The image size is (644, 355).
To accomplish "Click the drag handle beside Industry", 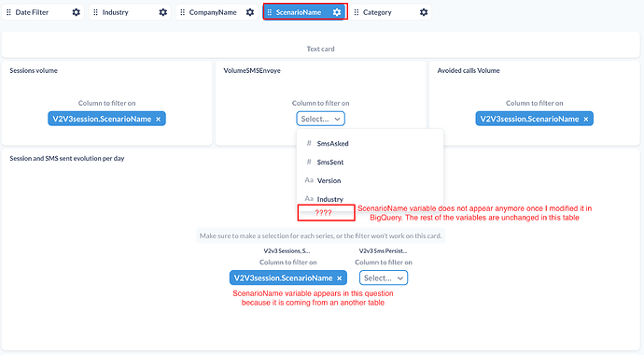I will tap(96, 12).
